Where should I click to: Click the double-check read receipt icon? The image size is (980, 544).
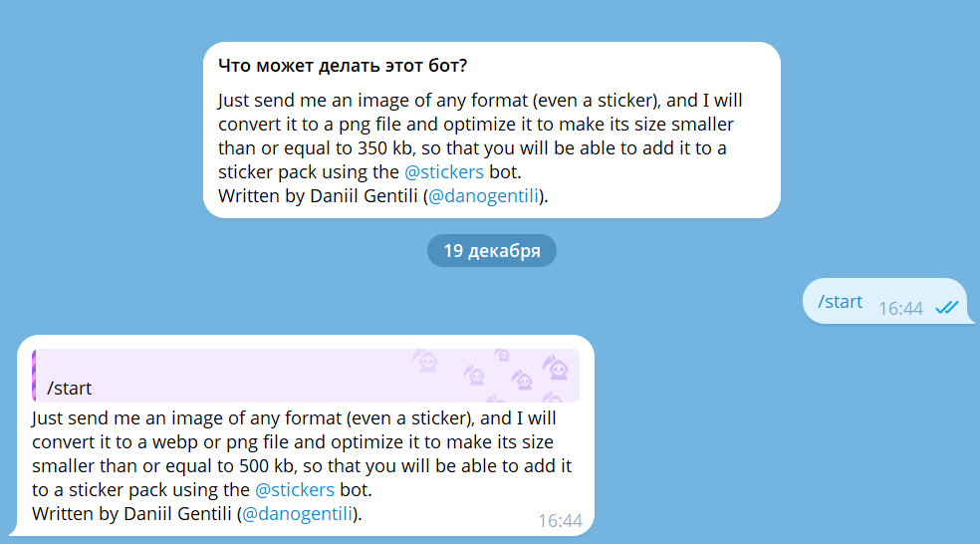[x=946, y=308]
